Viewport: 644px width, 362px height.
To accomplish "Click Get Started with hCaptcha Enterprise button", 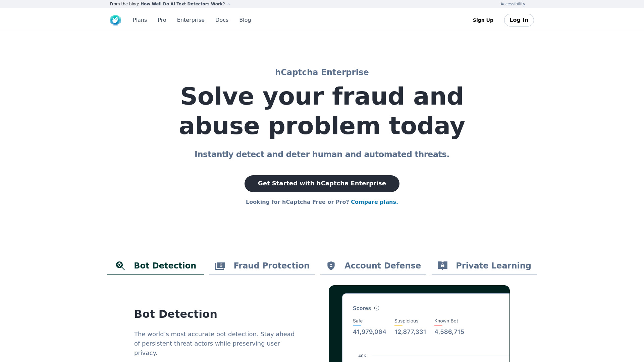I will pos(322,183).
